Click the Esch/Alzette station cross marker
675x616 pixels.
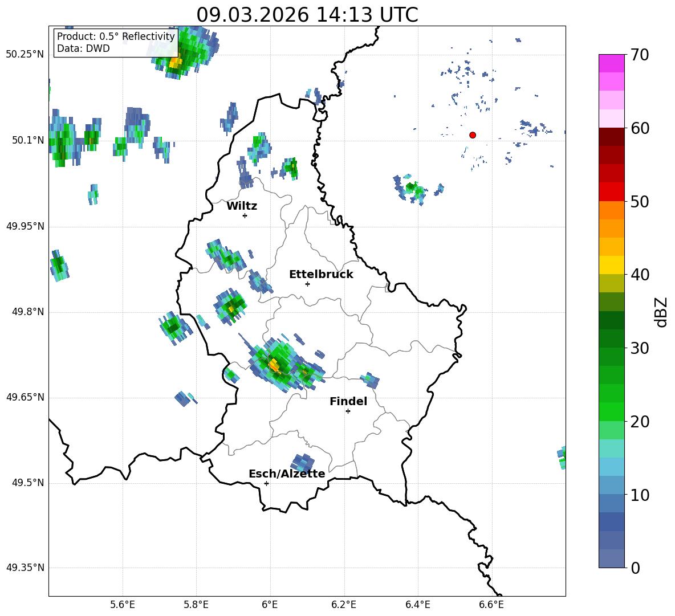pos(266,483)
